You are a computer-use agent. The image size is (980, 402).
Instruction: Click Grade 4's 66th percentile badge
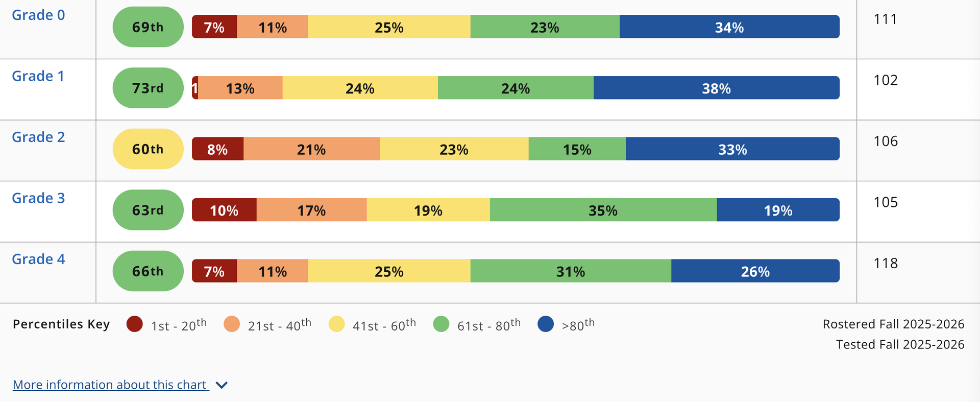(148, 271)
